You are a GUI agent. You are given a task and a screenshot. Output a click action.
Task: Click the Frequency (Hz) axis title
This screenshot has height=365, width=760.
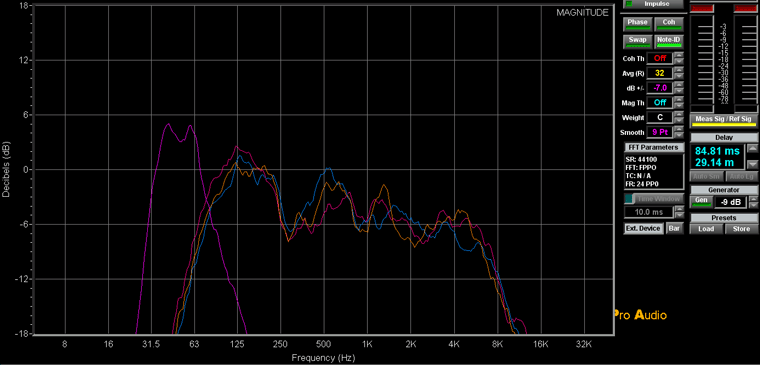click(x=323, y=358)
